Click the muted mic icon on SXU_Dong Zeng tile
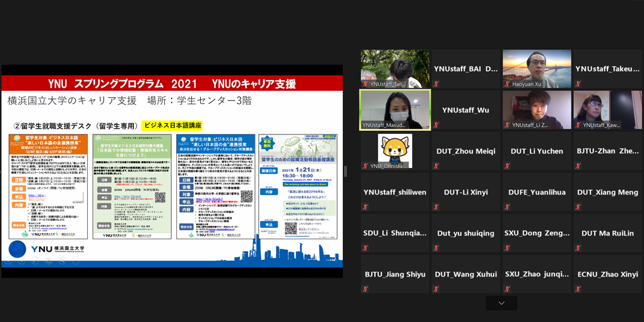 (507, 248)
